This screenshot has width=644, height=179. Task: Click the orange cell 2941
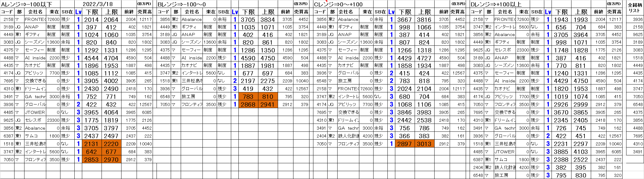(268, 104)
